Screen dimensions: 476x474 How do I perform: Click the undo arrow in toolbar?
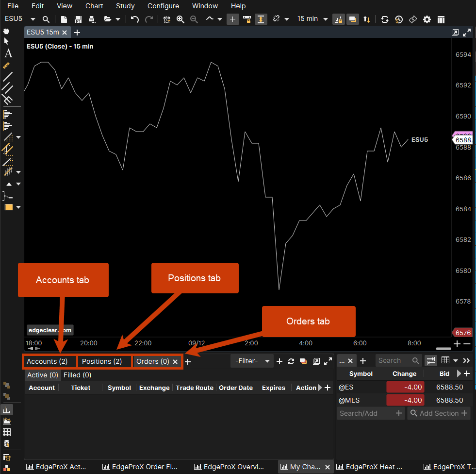(135, 19)
